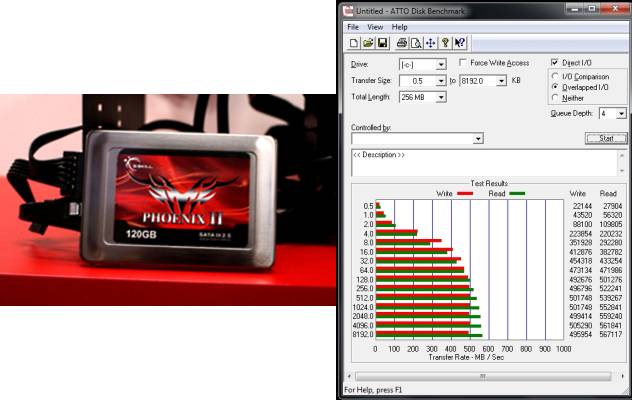
Task: Click the 0.5 row read value 27904
Action: 613,206
